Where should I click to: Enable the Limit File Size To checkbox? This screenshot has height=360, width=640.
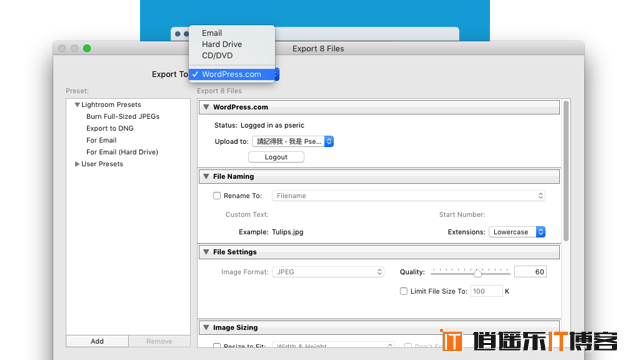click(x=404, y=291)
